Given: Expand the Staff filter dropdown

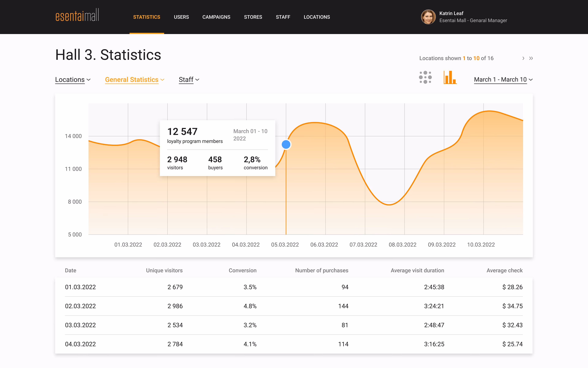Looking at the screenshot, I should point(189,80).
